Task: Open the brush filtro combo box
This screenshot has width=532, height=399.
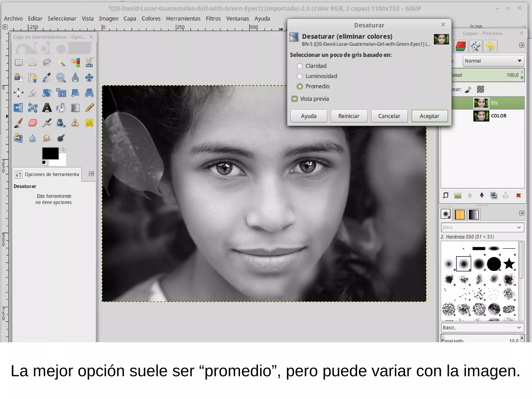Action: tap(482, 227)
